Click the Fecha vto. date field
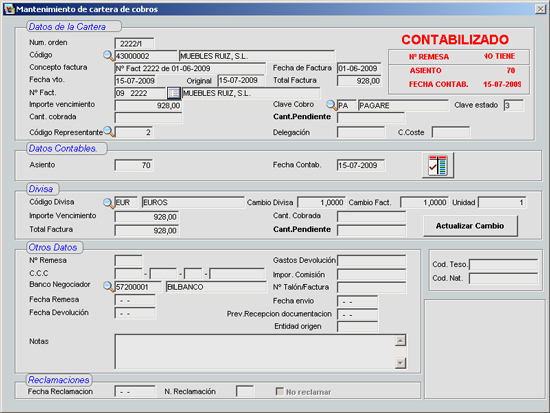 (x=135, y=81)
